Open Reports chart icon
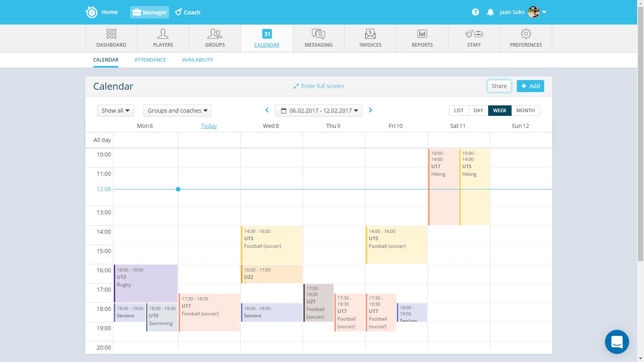The width and height of the screenshot is (644, 362). point(422,34)
